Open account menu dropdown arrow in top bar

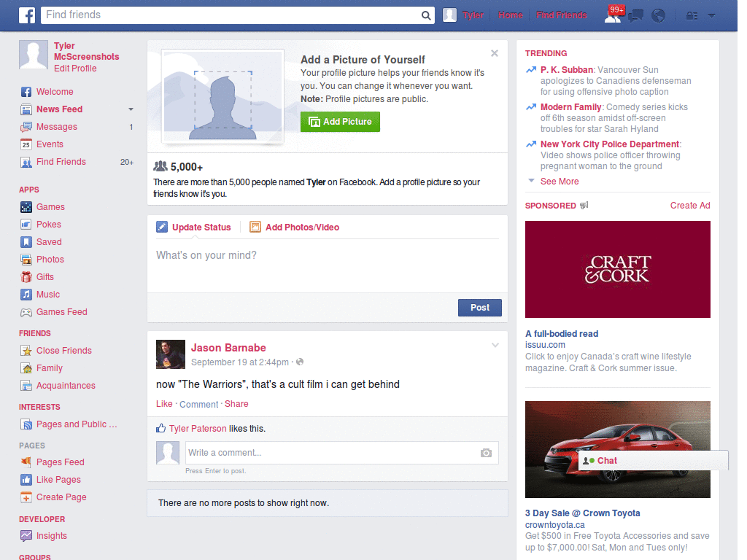click(712, 16)
